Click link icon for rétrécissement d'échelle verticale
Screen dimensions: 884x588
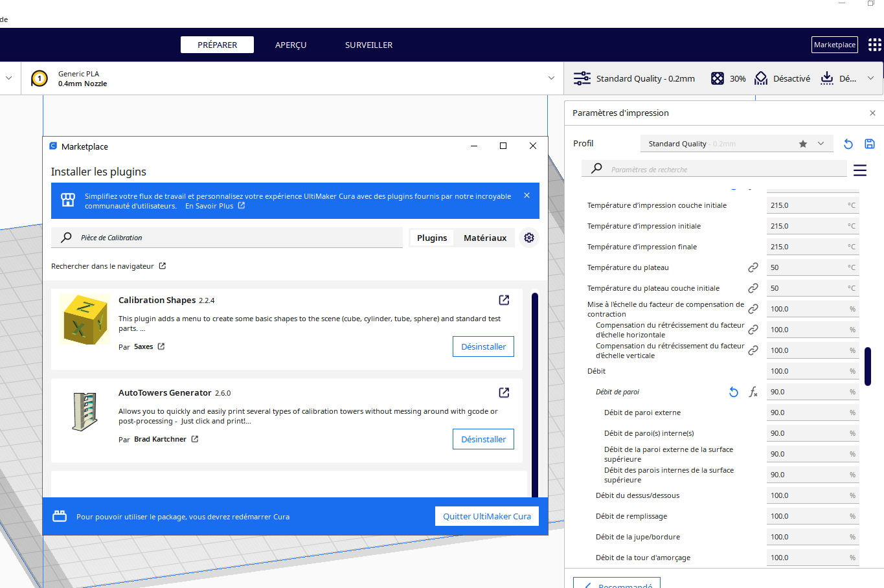tap(753, 350)
